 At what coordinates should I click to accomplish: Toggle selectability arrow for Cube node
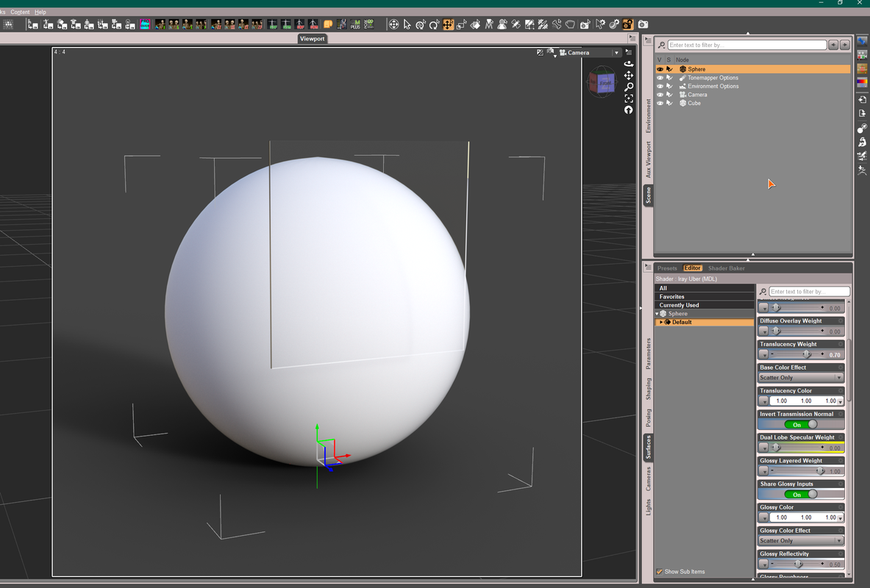(x=669, y=103)
